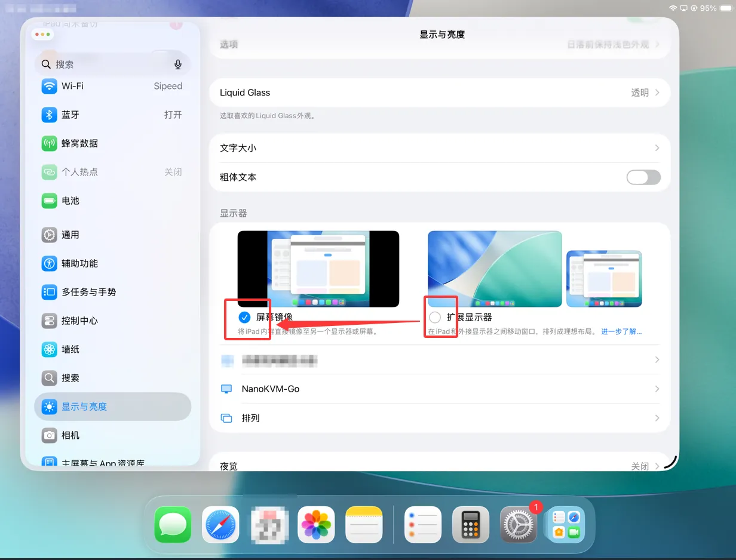This screenshot has height=560, width=736.
Task: Click window controls (three dots) of Settings
Action: (x=42, y=35)
